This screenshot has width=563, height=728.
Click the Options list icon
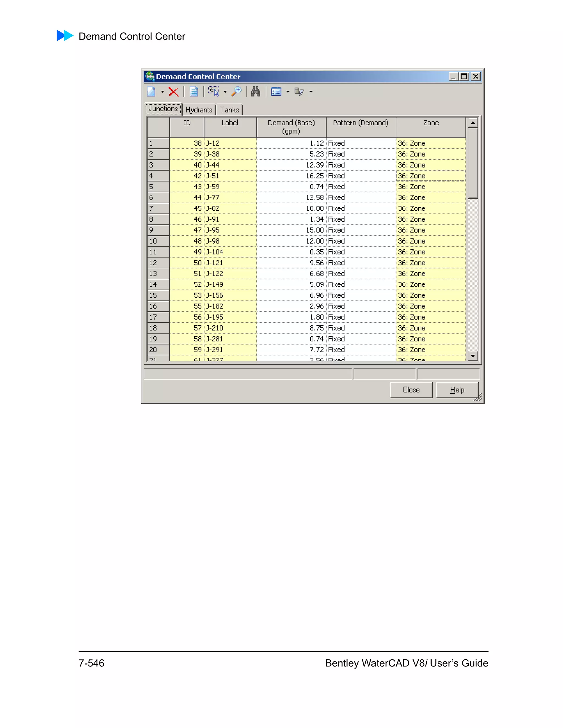click(x=276, y=91)
